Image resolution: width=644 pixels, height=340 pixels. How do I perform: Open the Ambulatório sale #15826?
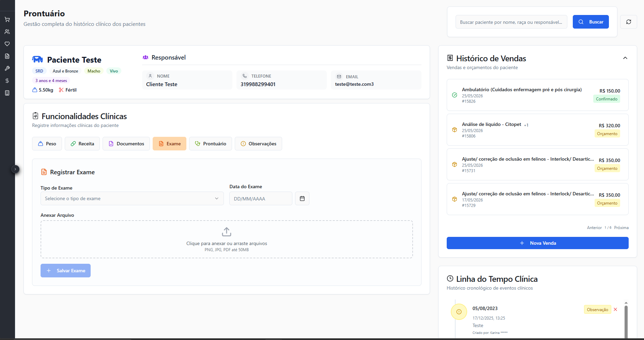tap(537, 95)
